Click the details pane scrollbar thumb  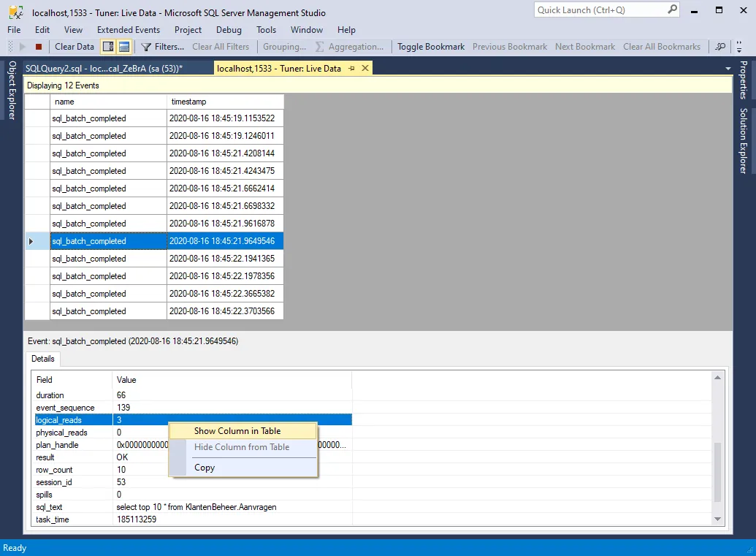[x=717, y=473]
